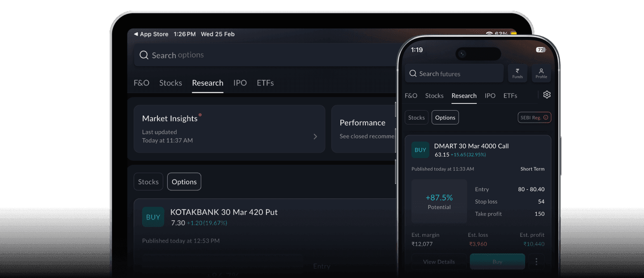Open settings gear icon beside ETFs
The image size is (644, 278).
[547, 95]
